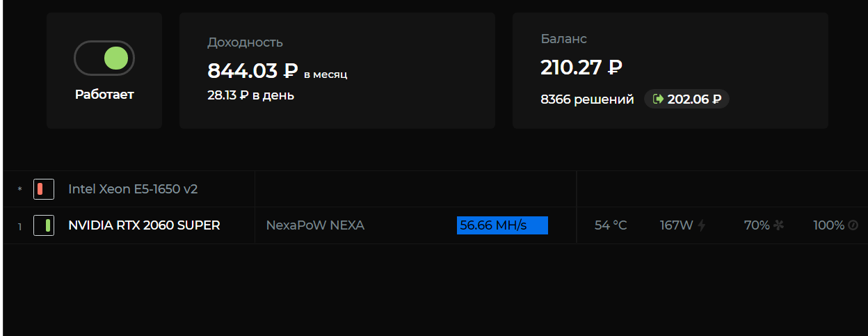
Task: Open the 202.06 ₽ payout button
Action: tap(686, 99)
